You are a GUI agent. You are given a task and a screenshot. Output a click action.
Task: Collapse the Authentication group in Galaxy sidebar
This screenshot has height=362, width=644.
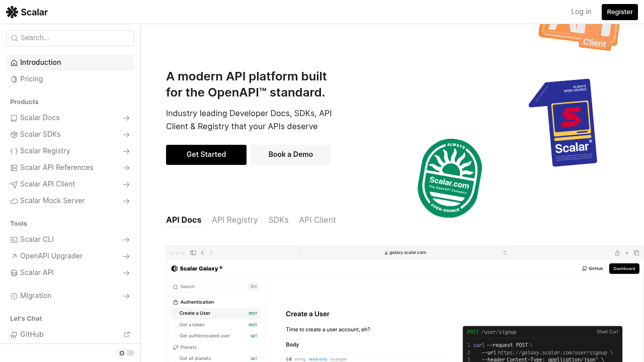tap(215, 302)
